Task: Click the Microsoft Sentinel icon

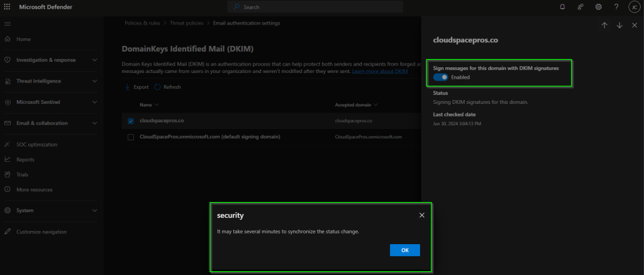Action: point(8,103)
